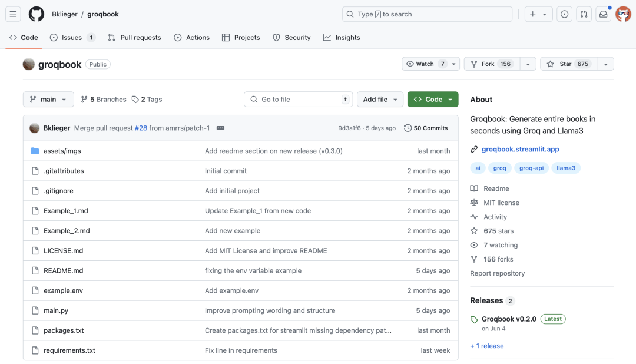Open pull request #28 link

[141, 128]
